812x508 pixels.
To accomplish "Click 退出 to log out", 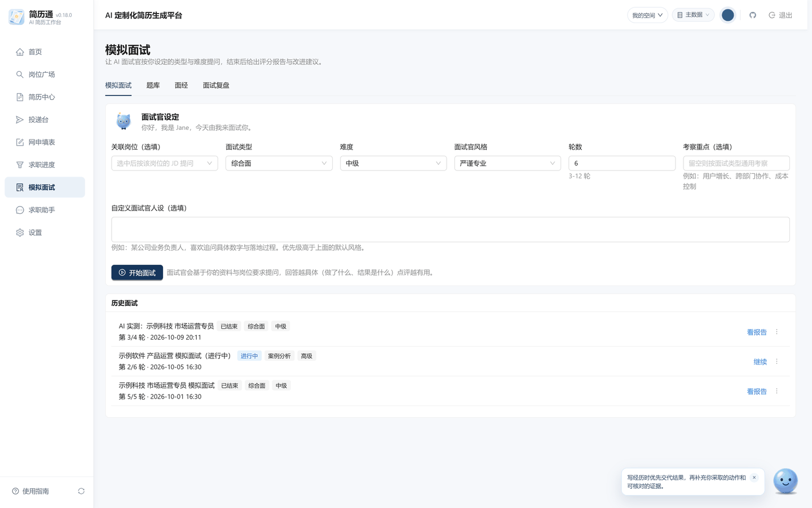I will point(780,15).
